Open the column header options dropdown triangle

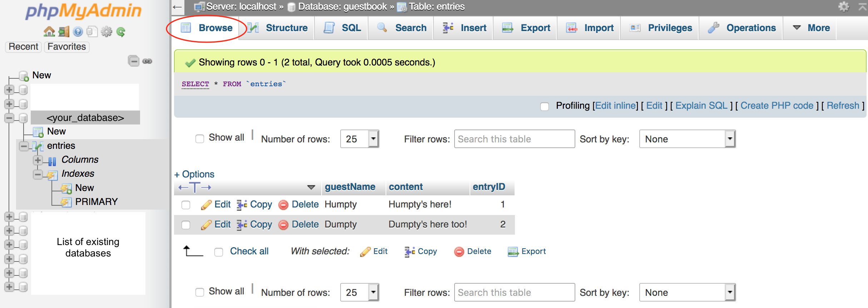311,187
